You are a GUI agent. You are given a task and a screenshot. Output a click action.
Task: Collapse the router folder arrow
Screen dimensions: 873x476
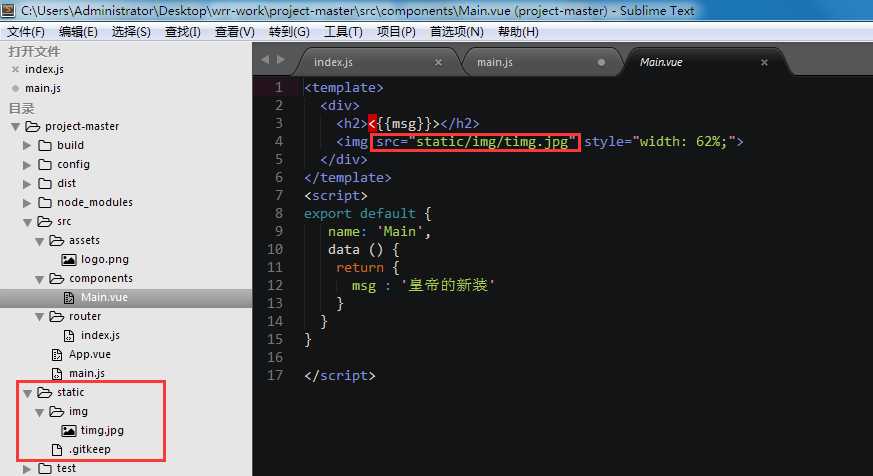[x=40, y=317]
